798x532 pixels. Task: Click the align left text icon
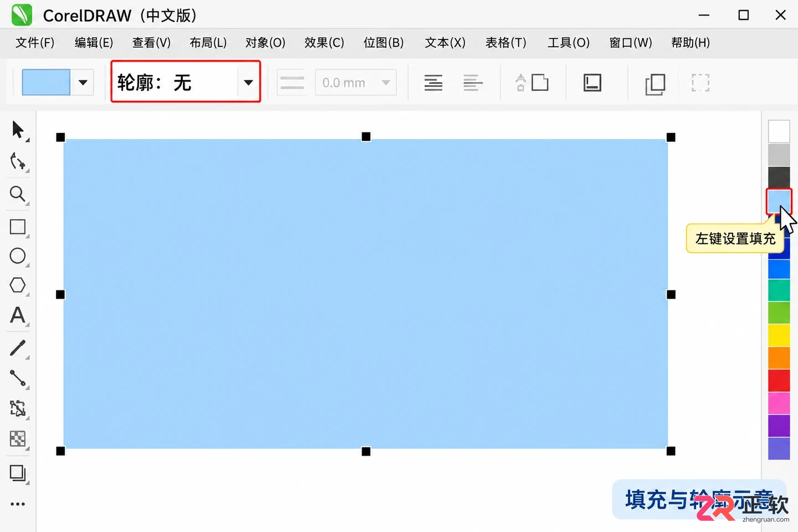tap(473, 83)
